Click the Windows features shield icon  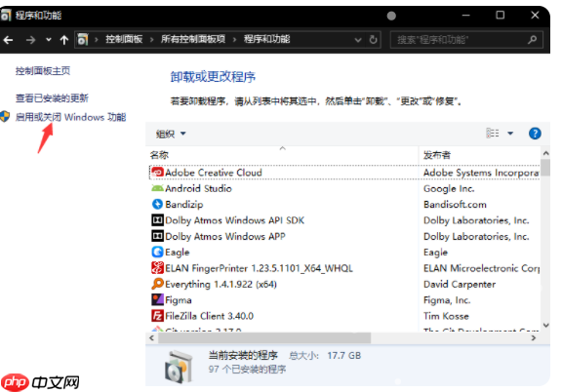5,116
